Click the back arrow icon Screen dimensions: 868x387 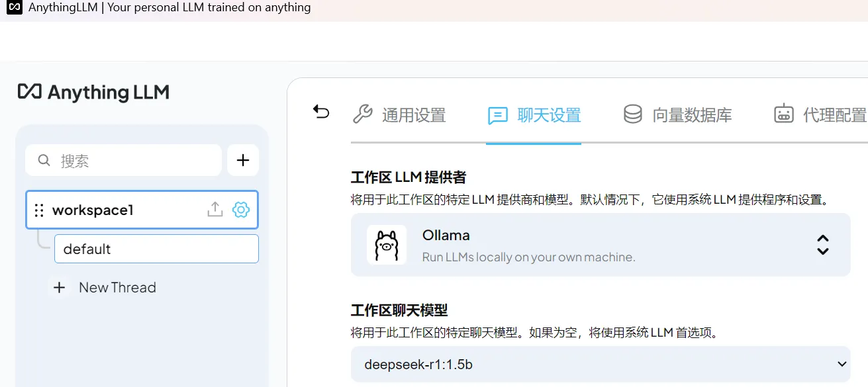click(321, 112)
